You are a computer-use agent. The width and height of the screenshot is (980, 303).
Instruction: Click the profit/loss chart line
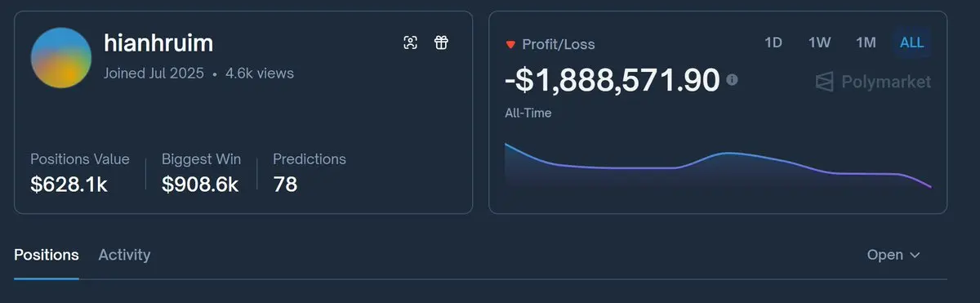pyautogui.click(x=718, y=164)
